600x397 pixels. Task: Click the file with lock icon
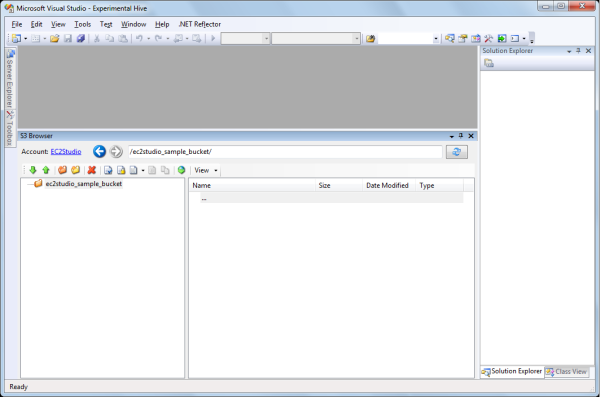click(121, 170)
